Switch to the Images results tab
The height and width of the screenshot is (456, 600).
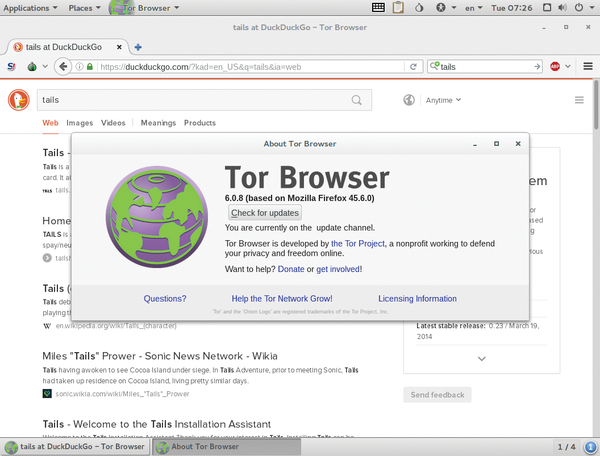pyautogui.click(x=79, y=123)
